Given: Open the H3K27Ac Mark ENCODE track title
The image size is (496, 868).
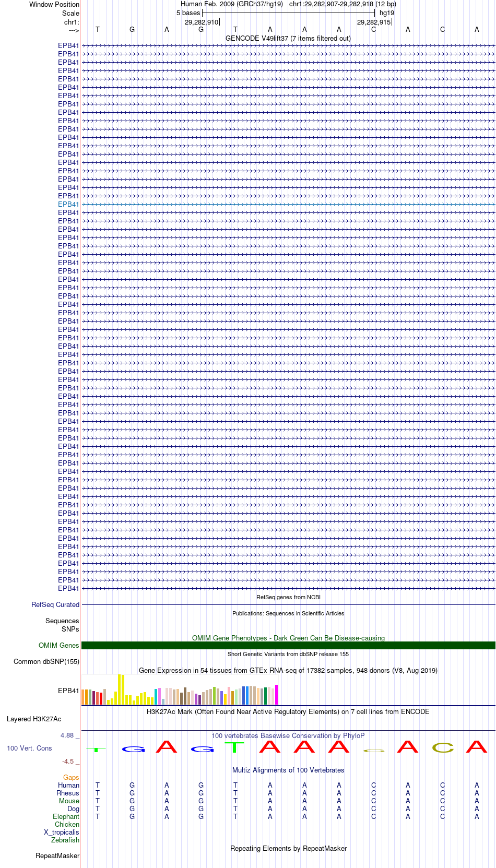Looking at the screenshot, I should coord(288,711).
